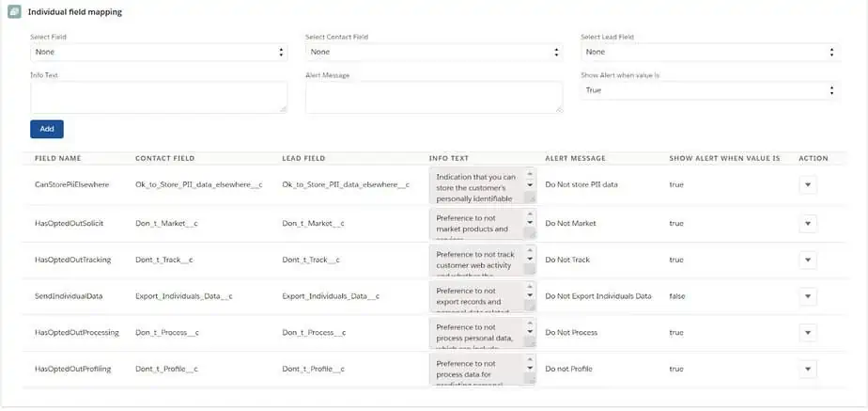Click the Individual field mapping header icon
This screenshot has height=411, width=868.
coord(14,12)
